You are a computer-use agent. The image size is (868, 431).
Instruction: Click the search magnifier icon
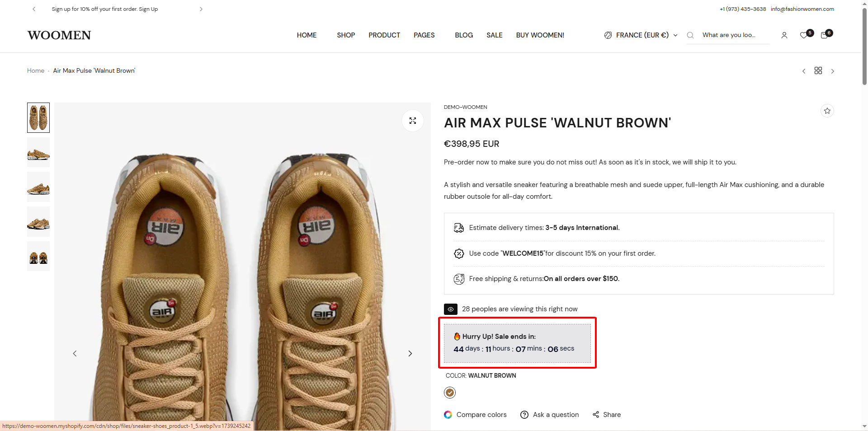[x=690, y=35]
